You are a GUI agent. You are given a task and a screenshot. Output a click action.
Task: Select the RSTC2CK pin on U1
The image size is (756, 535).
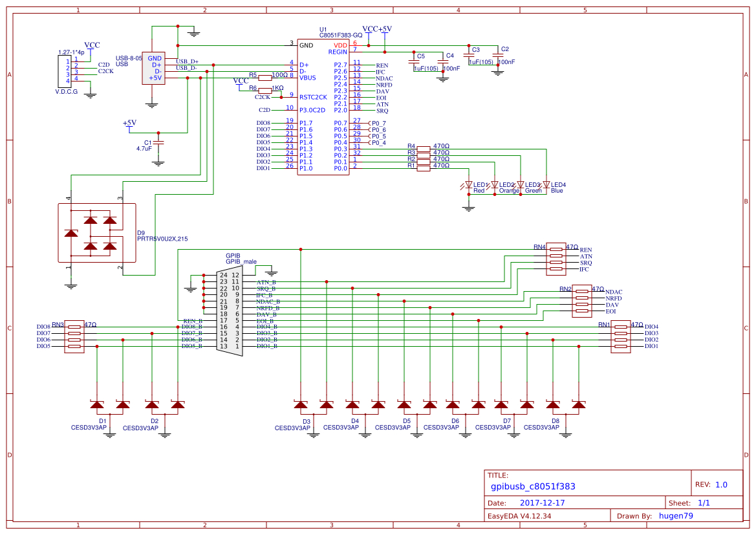pyautogui.click(x=313, y=97)
